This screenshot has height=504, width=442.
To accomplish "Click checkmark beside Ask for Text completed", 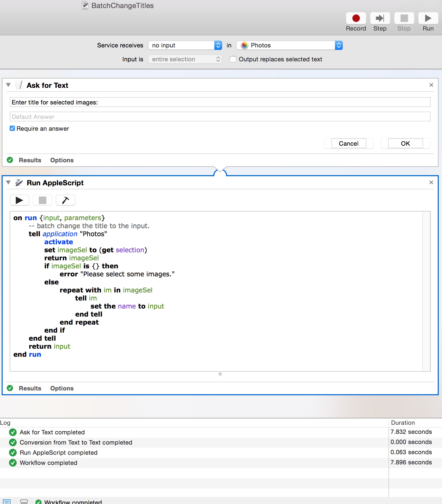I will (13, 432).
